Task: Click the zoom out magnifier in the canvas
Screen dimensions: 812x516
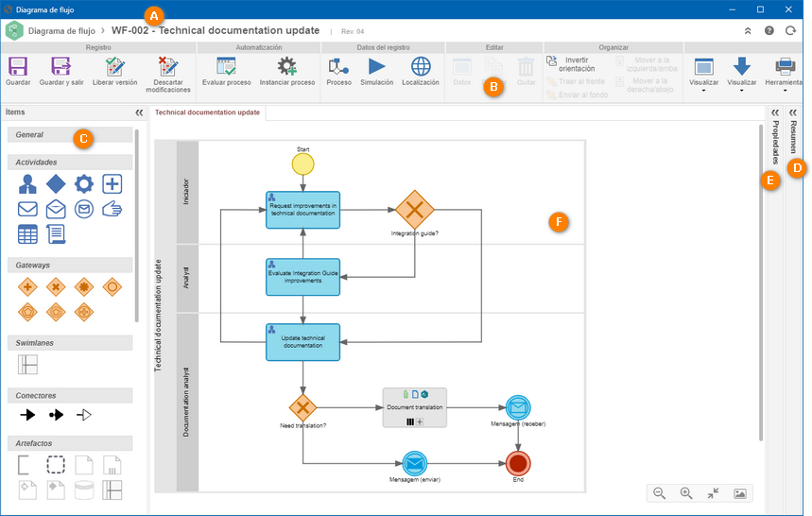Action: coord(659,493)
